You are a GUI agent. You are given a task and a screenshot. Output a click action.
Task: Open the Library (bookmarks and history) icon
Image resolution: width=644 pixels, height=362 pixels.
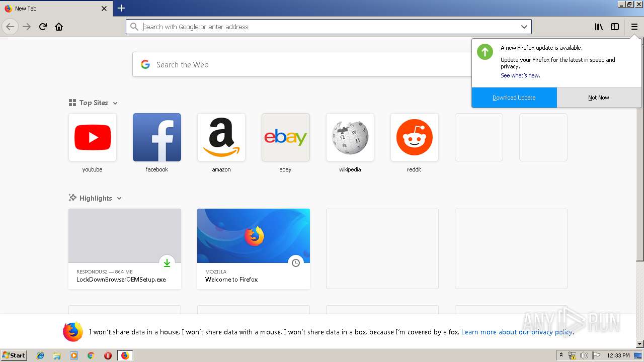point(599,27)
